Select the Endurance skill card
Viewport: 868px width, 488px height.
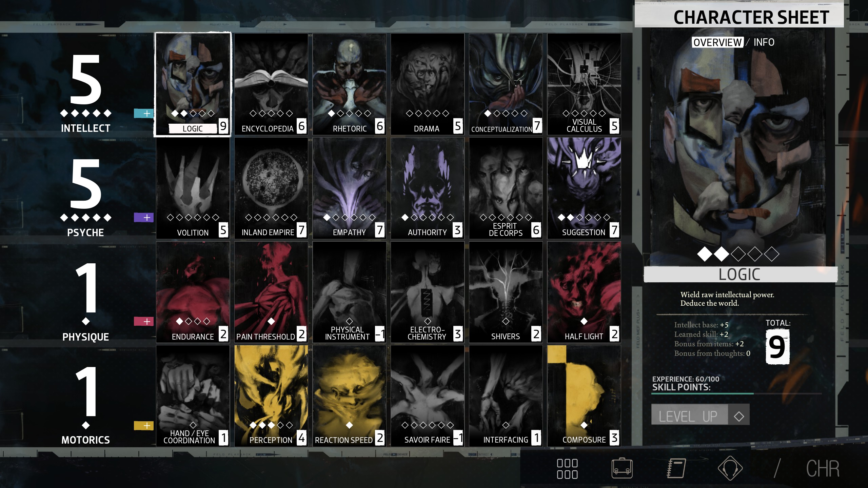[193, 292]
